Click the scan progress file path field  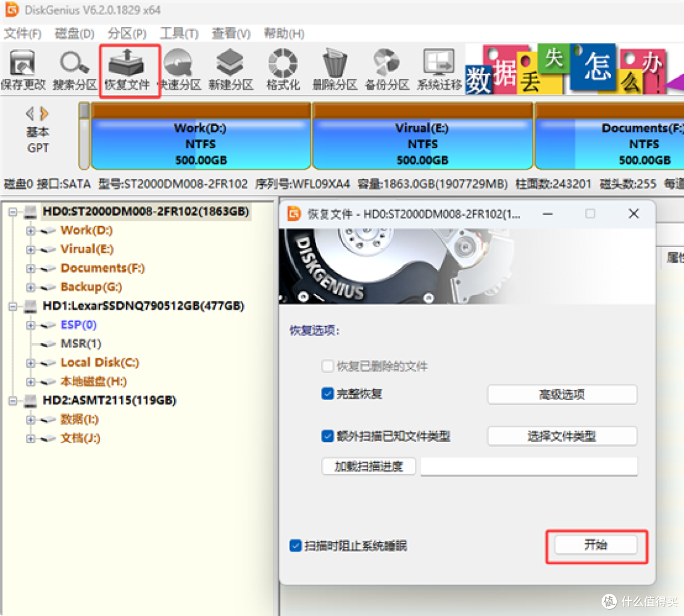pos(529,467)
